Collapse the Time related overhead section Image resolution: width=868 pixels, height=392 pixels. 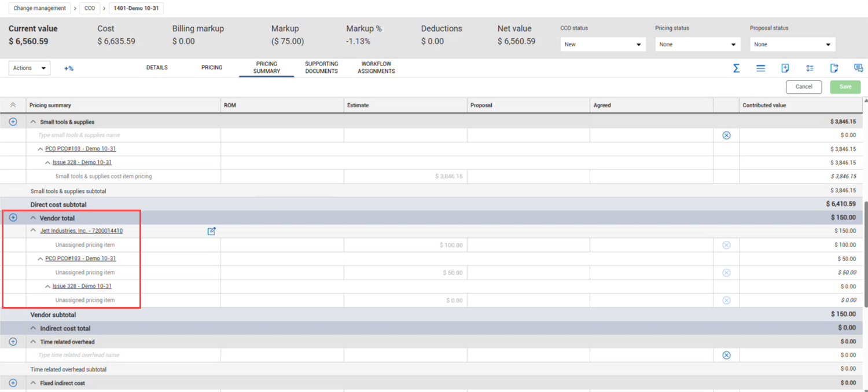33,342
